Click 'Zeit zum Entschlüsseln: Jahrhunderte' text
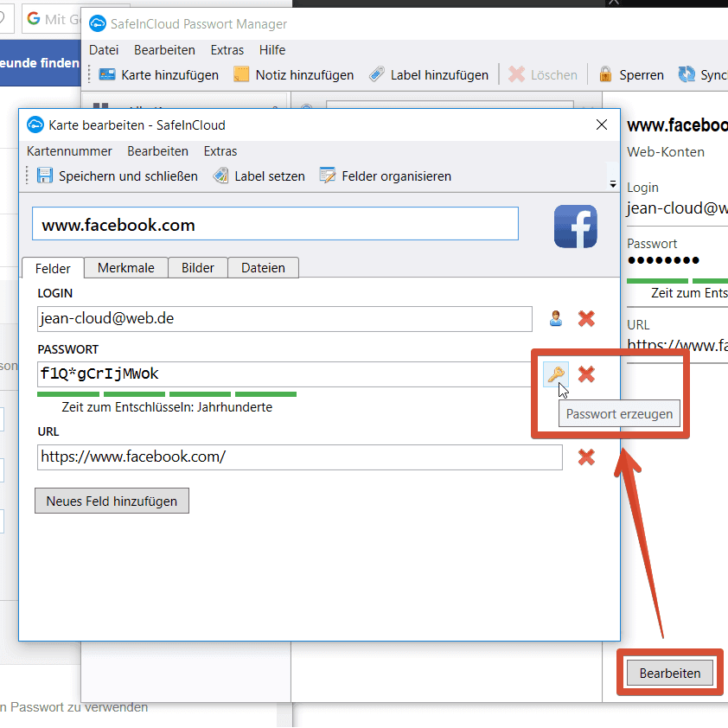 tap(167, 407)
